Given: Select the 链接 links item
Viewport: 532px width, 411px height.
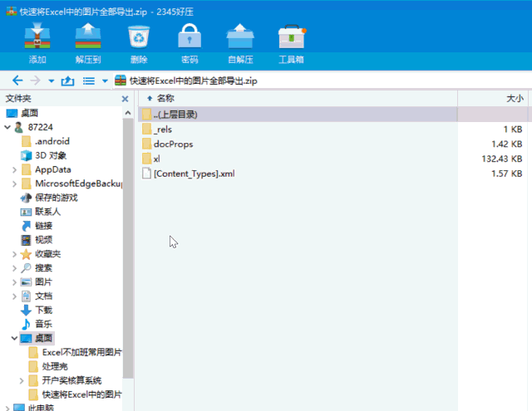Looking at the screenshot, I should (x=37, y=226).
